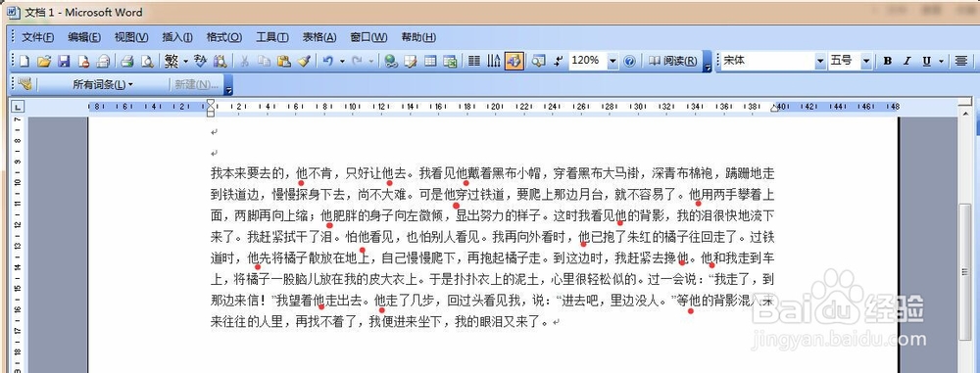Click the AutoText hand icon
980x373 pixels.
point(24,84)
